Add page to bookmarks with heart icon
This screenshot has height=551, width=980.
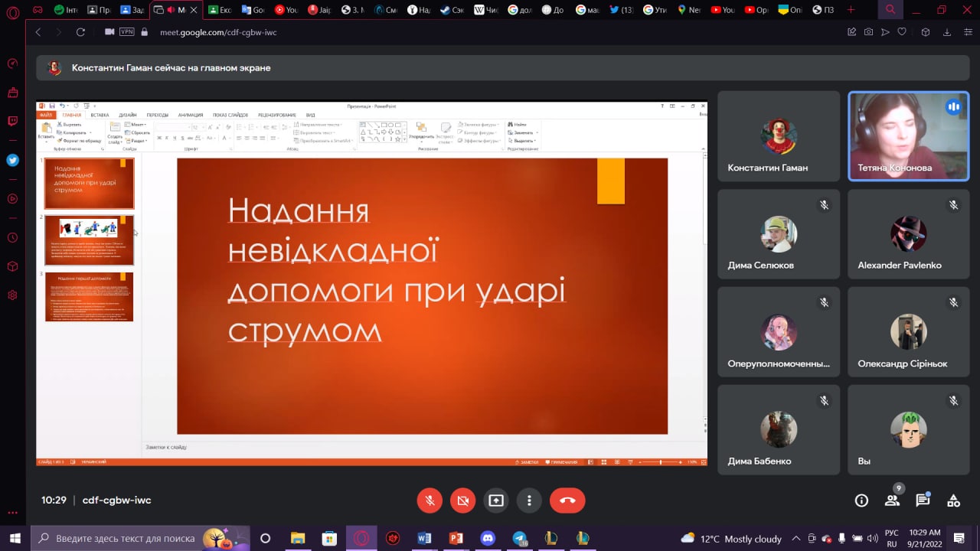(902, 32)
